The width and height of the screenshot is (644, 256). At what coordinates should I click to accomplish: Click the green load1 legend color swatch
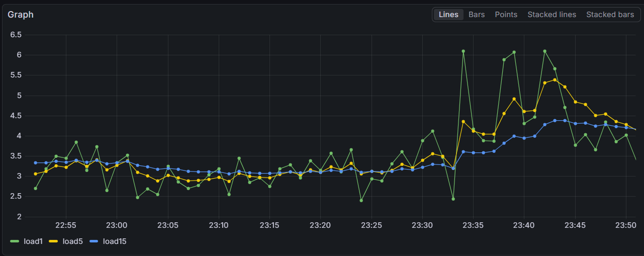(x=15, y=242)
